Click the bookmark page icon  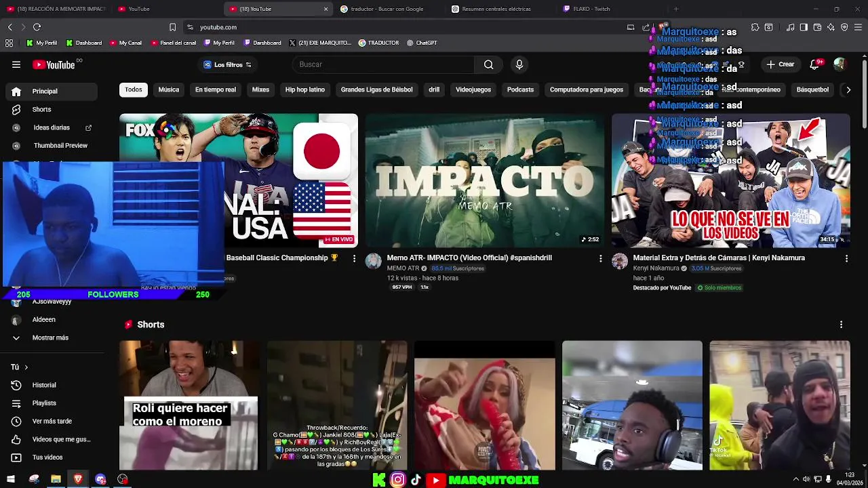pyautogui.click(x=172, y=27)
